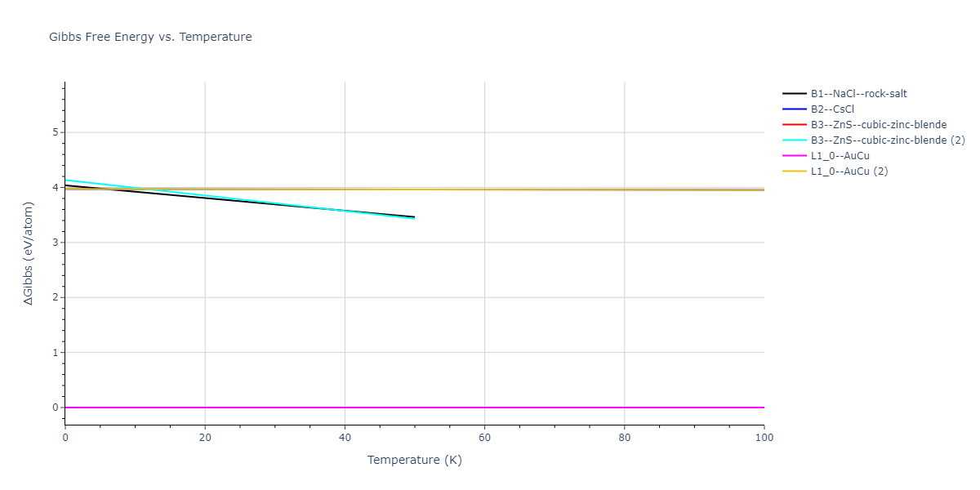Click the 60 tick label on temperature axis
Screen dimensions: 980x490
(484, 438)
